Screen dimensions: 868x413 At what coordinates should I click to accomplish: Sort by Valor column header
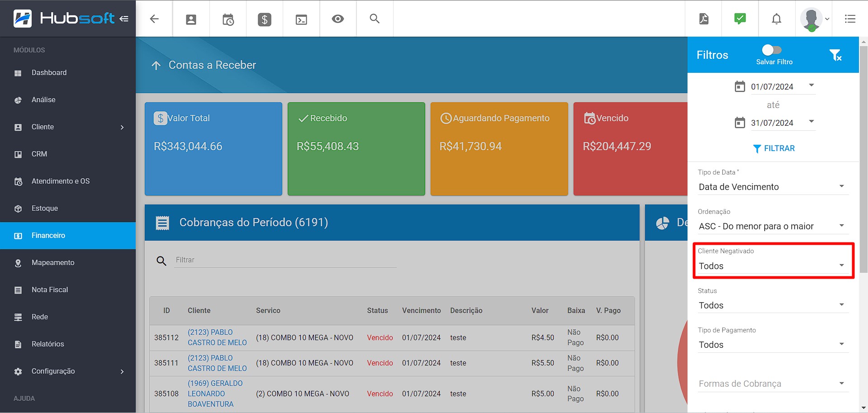(x=540, y=311)
